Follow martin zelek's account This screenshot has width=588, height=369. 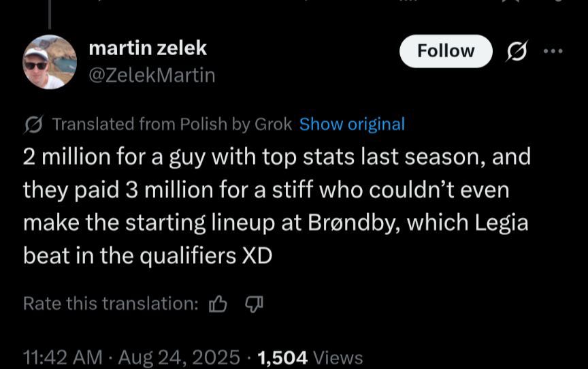(446, 51)
